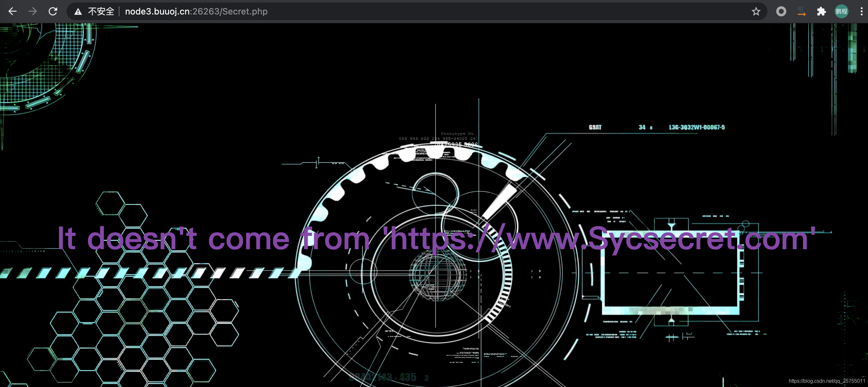Open the 鹏程 profile avatar
This screenshot has height=387, width=868.
[841, 11]
